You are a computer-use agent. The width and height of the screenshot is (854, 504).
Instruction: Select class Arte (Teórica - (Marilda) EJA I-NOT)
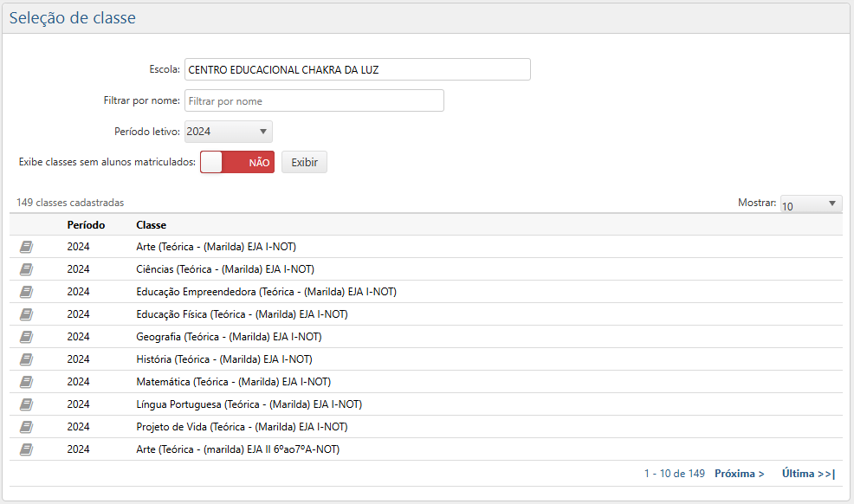pos(217,247)
